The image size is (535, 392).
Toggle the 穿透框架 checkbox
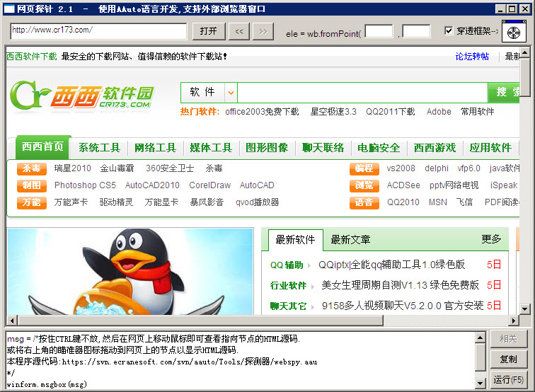[x=449, y=30]
